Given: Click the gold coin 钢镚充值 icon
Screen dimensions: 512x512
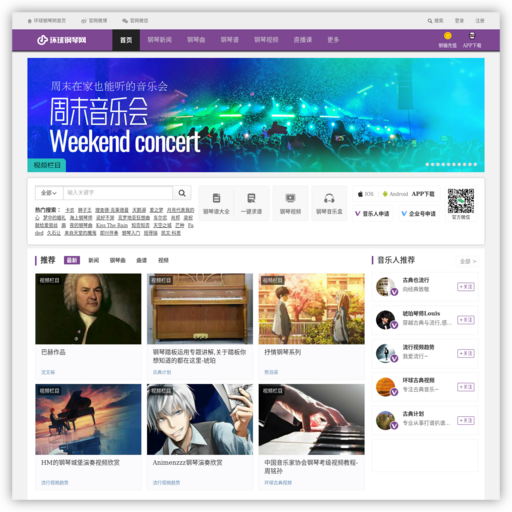Looking at the screenshot, I should click(x=447, y=36).
